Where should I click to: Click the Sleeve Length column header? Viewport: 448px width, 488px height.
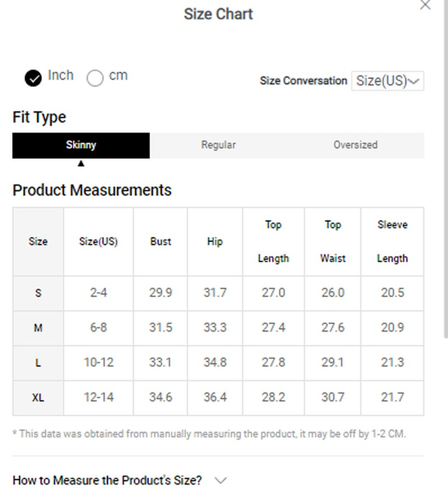coord(392,242)
